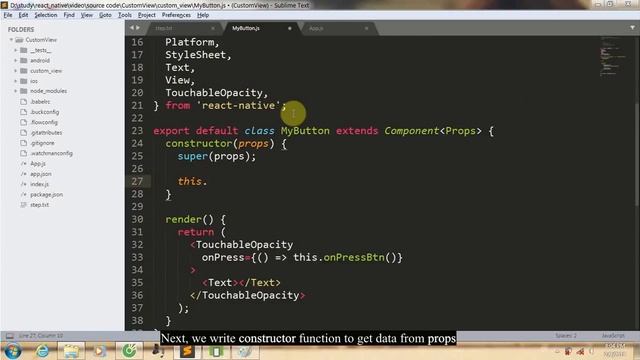Viewport: 640px width, 360px height.
Task: Click the .babelrc file icon
Action: coord(24,102)
